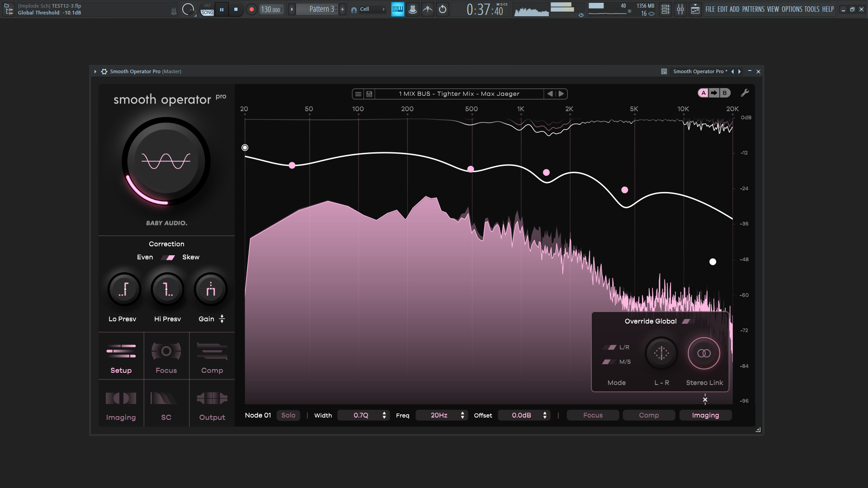Click the Lo Presv knob

124,290
